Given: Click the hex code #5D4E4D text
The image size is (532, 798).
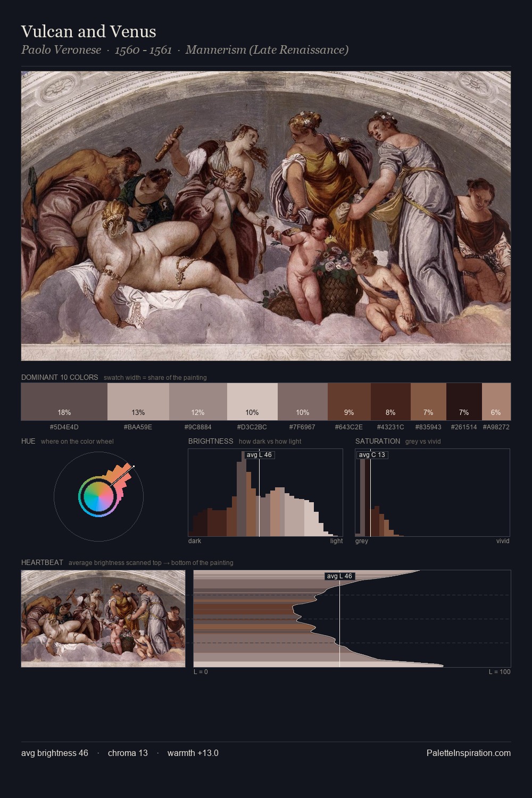Looking at the screenshot, I should pyautogui.click(x=64, y=427).
